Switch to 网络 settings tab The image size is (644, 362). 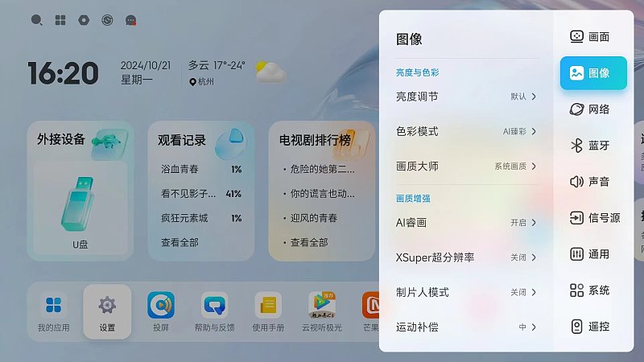point(593,109)
